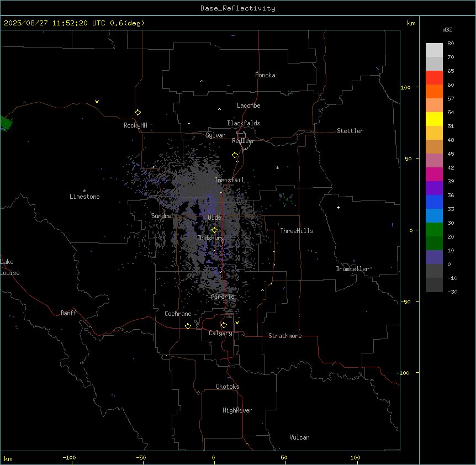Click the Innisfail city label

tap(229, 180)
